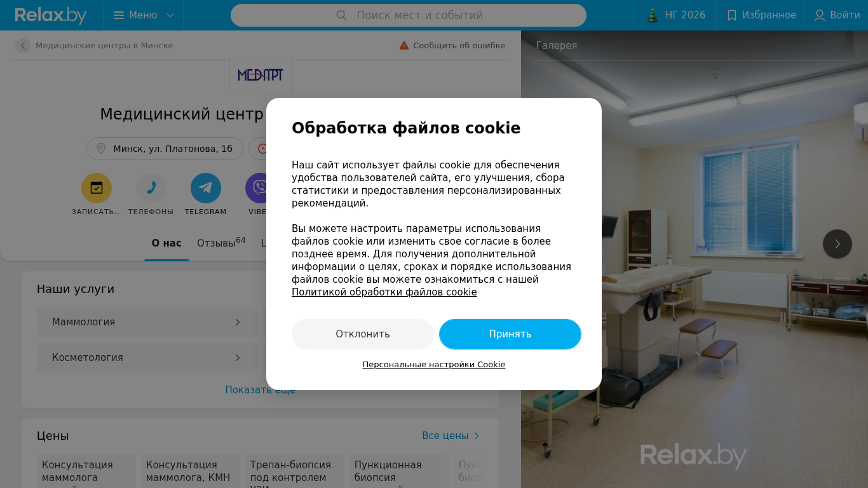Screen dimensions: 868x488
Task: Open the Telegram contact icon
Action: point(206,188)
